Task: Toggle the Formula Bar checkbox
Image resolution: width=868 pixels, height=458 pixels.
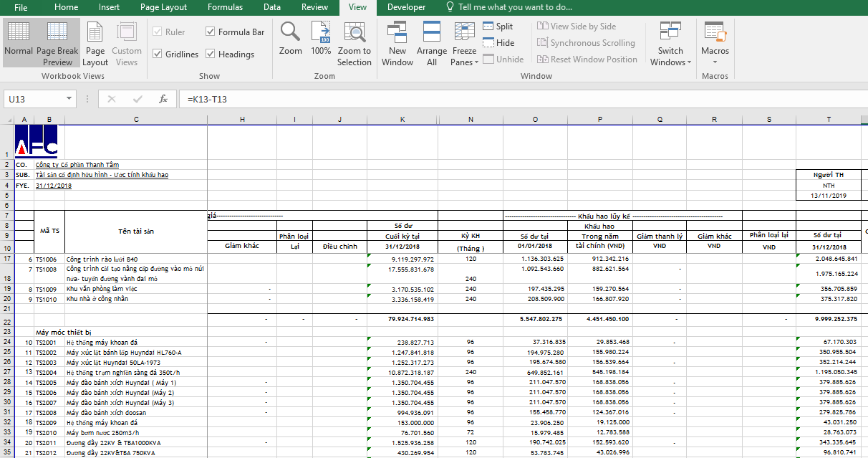Action: [211, 32]
